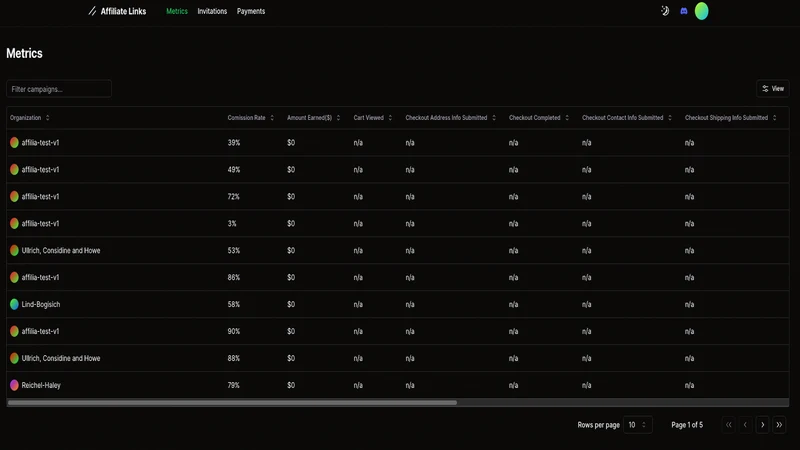Click organization name in the 88% row
Viewport: 800px width, 450px height.
[61, 358]
